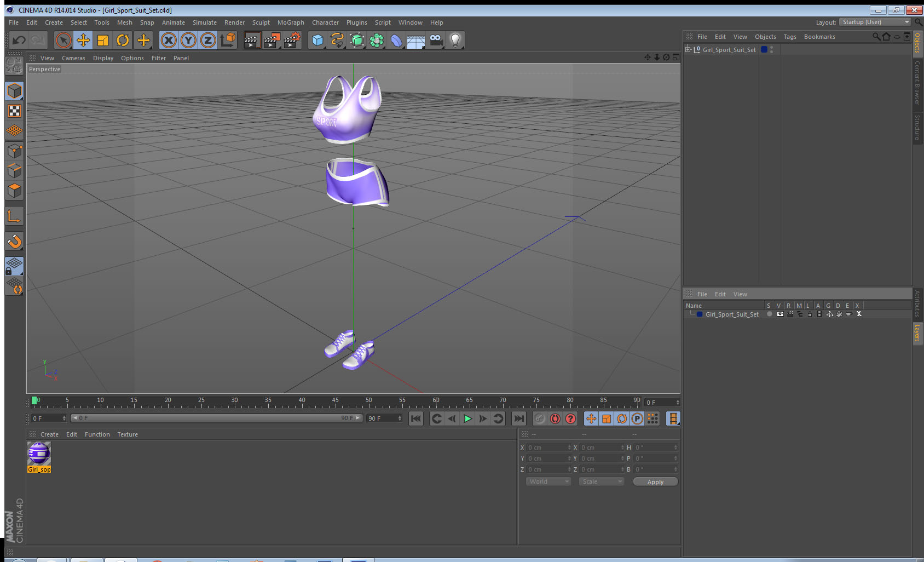
Task: Activate the Rotate tool in top toolbar
Action: tap(123, 40)
